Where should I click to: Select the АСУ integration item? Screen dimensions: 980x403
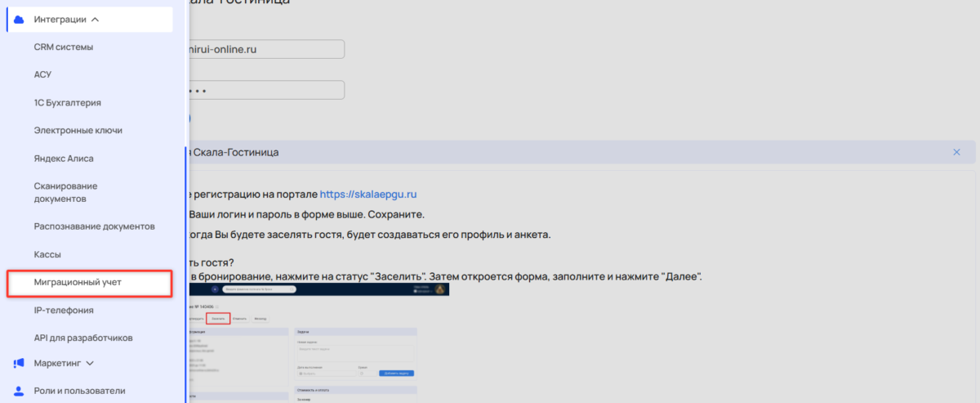(x=42, y=75)
